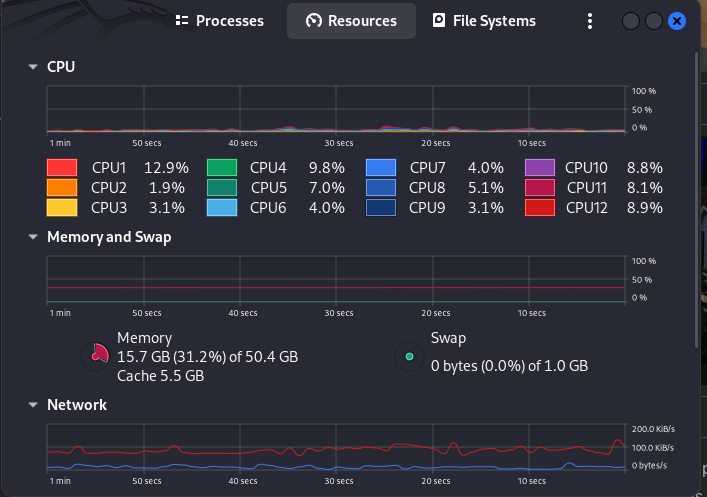
Task: Change the CPU5 teal color swatch
Action: coord(222,188)
